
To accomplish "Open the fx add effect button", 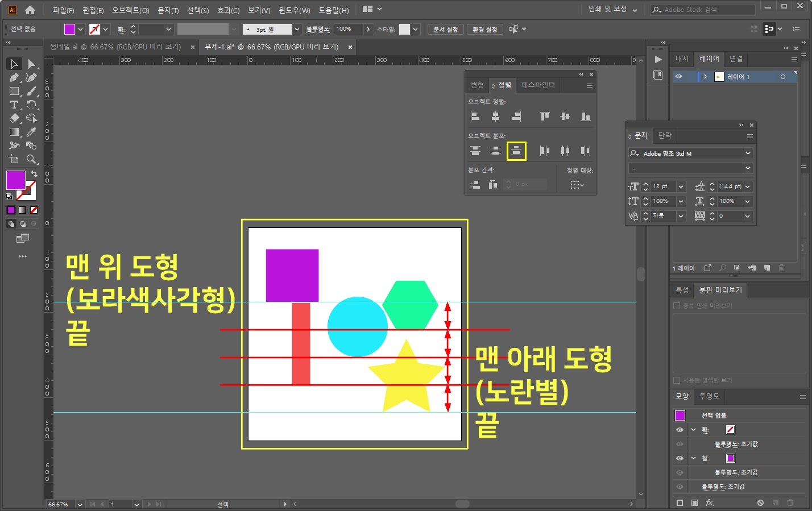I will click(x=710, y=503).
